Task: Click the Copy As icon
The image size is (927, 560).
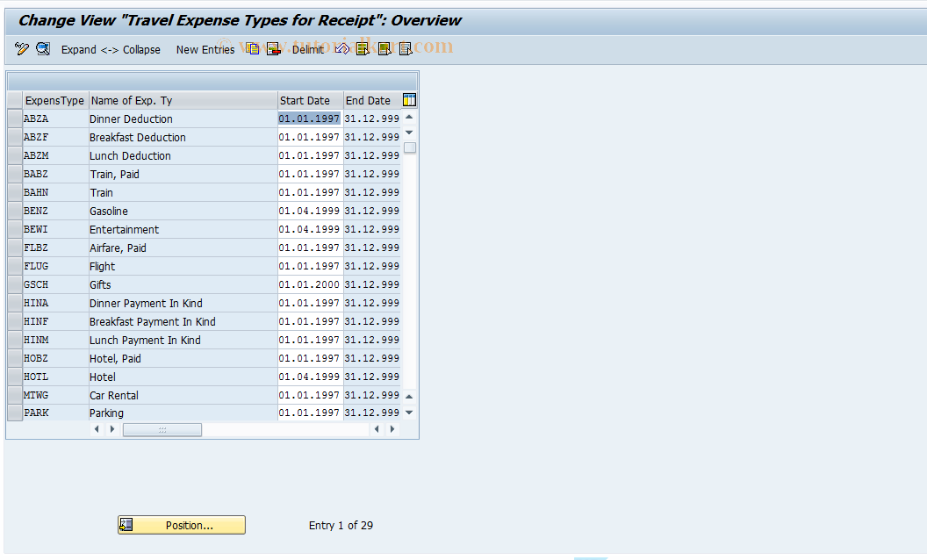Action: click(253, 49)
